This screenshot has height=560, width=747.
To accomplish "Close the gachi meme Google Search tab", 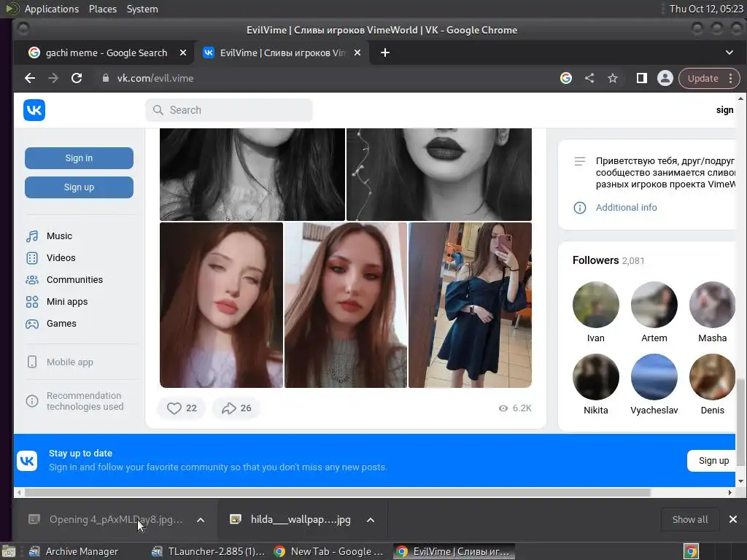I will coord(183,52).
